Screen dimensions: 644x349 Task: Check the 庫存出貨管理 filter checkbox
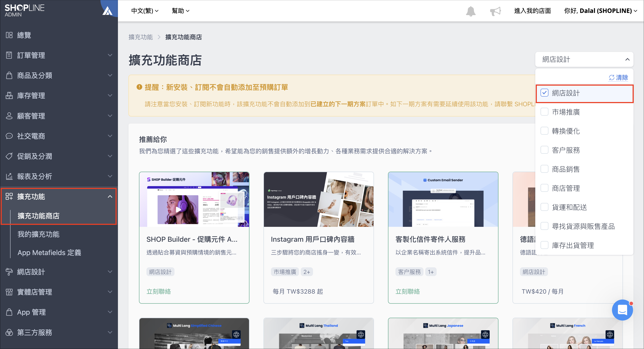pos(544,245)
